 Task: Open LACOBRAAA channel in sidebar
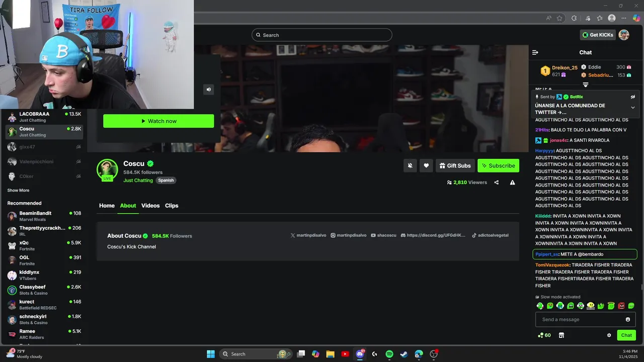coord(44,117)
